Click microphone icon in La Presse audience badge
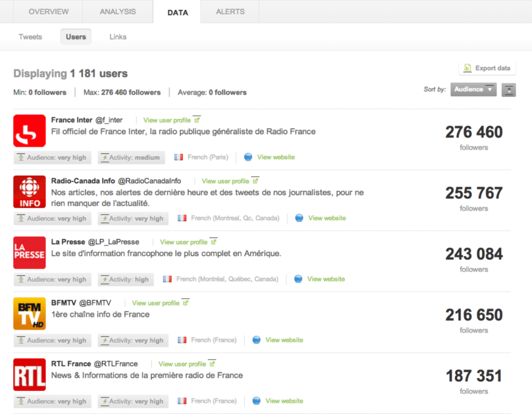532x414 pixels. click(x=21, y=279)
